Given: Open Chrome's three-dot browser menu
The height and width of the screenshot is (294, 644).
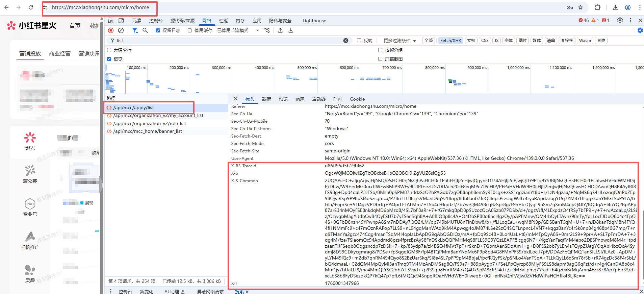Looking at the screenshot, I should coord(640,7).
